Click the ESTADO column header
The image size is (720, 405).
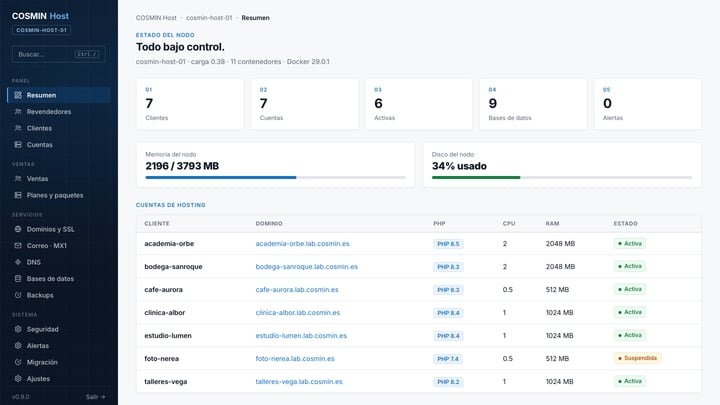pos(625,224)
